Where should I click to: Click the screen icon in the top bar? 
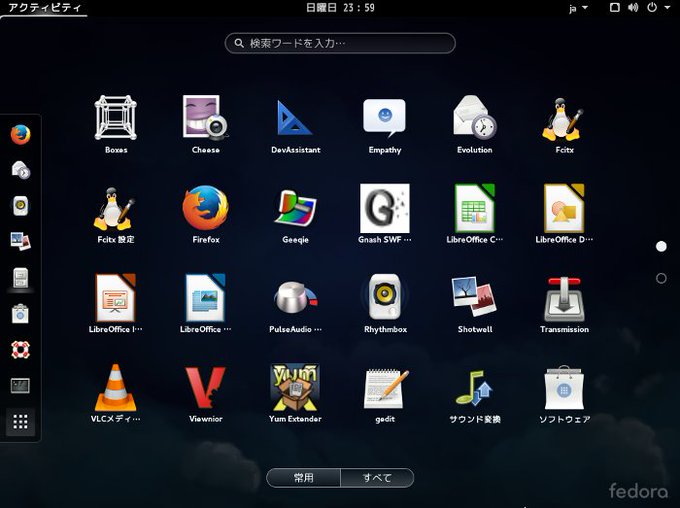tap(615, 7)
